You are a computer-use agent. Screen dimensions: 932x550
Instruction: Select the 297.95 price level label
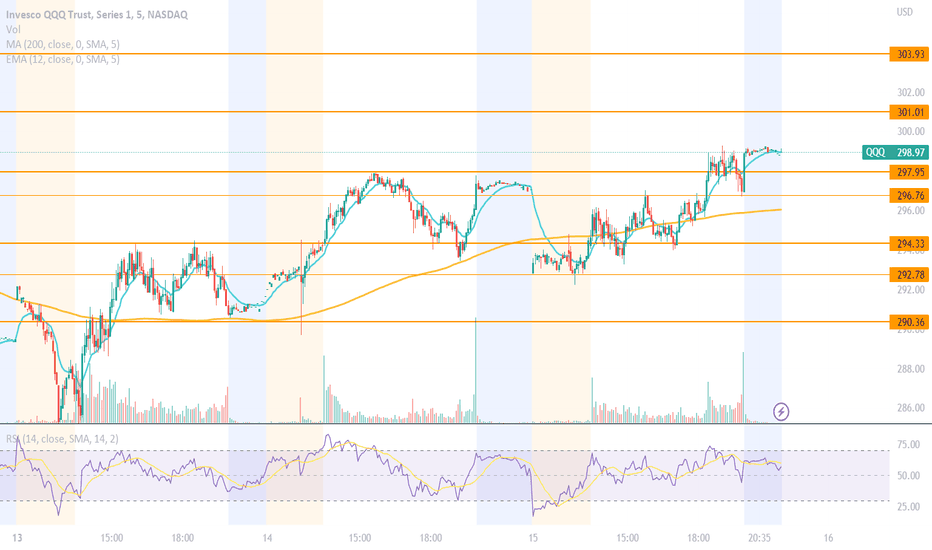click(x=909, y=172)
